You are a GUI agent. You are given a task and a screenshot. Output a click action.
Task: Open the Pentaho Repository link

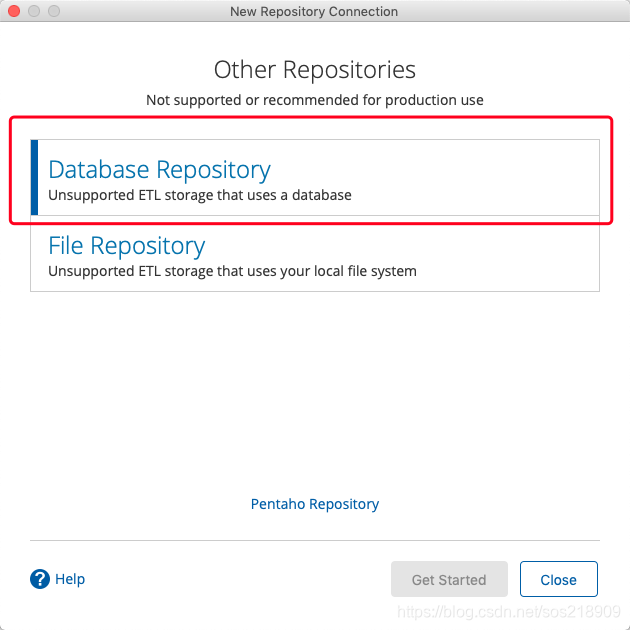[315, 504]
